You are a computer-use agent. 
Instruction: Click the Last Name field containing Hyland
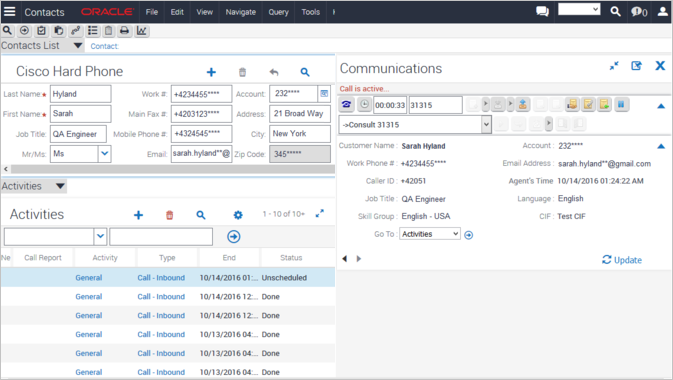(x=81, y=94)
